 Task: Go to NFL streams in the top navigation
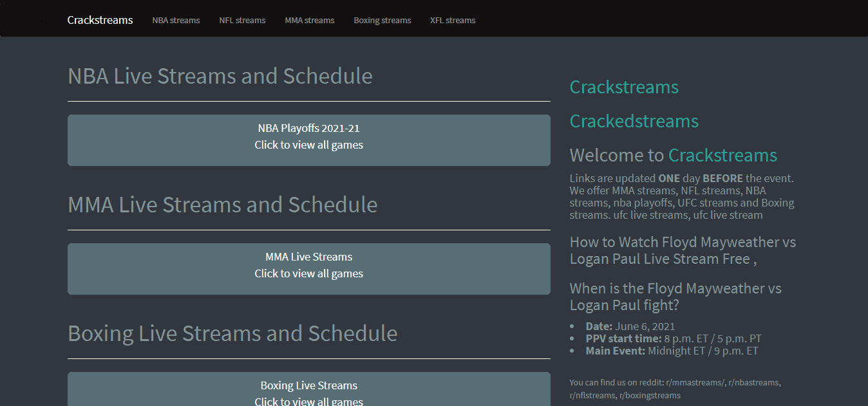pyautogui.click(x=242, y=21)
